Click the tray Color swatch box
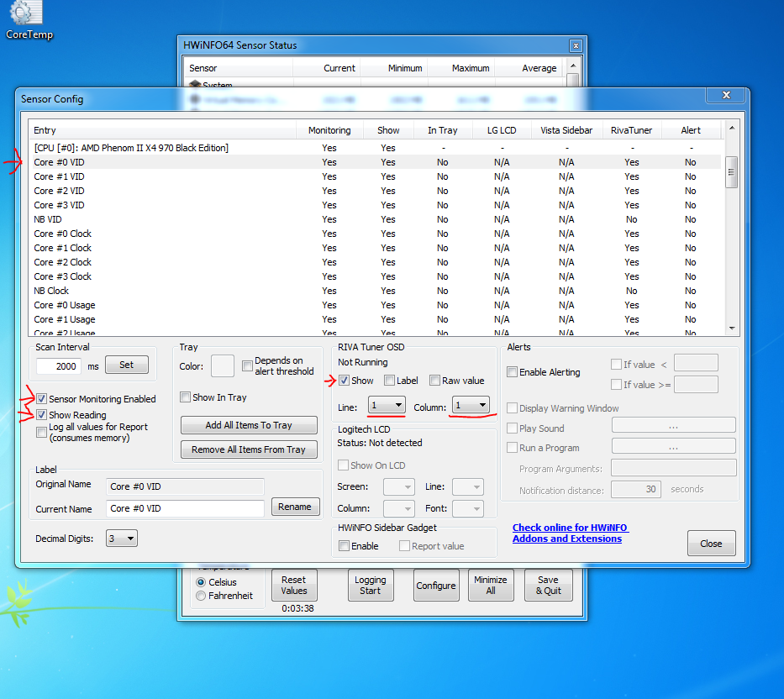This screenshot has width=784, height=699. tap(223, 366)
